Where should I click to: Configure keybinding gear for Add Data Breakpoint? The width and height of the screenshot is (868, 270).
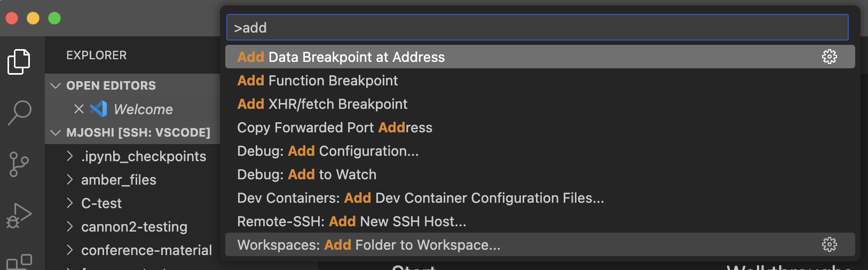829,57
